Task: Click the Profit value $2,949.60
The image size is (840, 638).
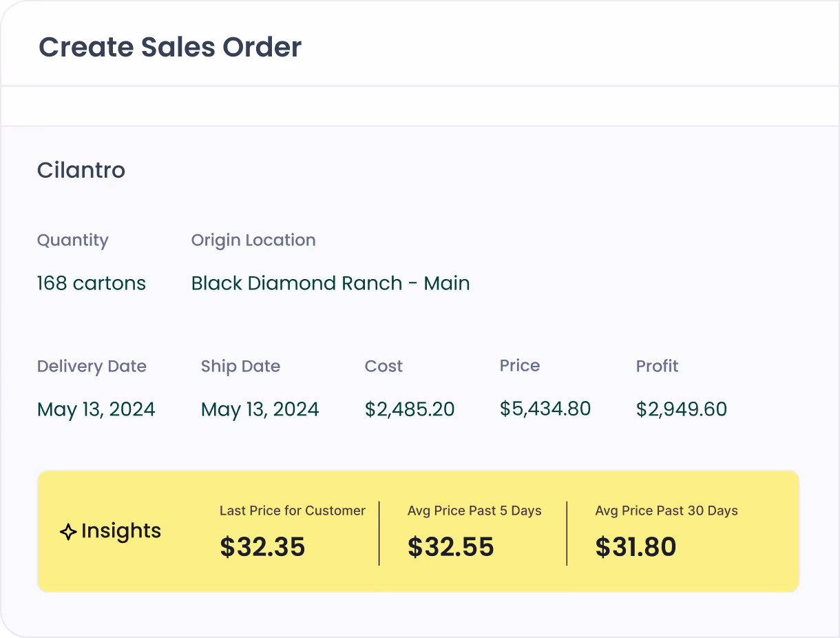Action: [682, 409]
